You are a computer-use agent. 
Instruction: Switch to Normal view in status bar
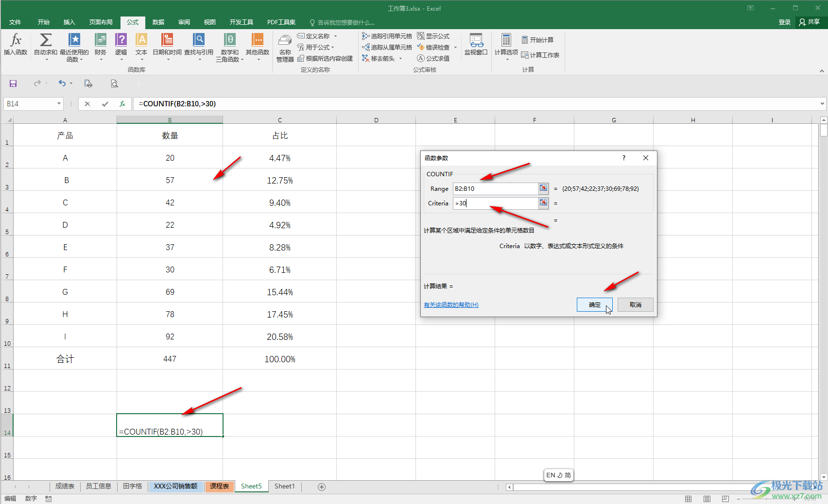(x=689, y=499)
